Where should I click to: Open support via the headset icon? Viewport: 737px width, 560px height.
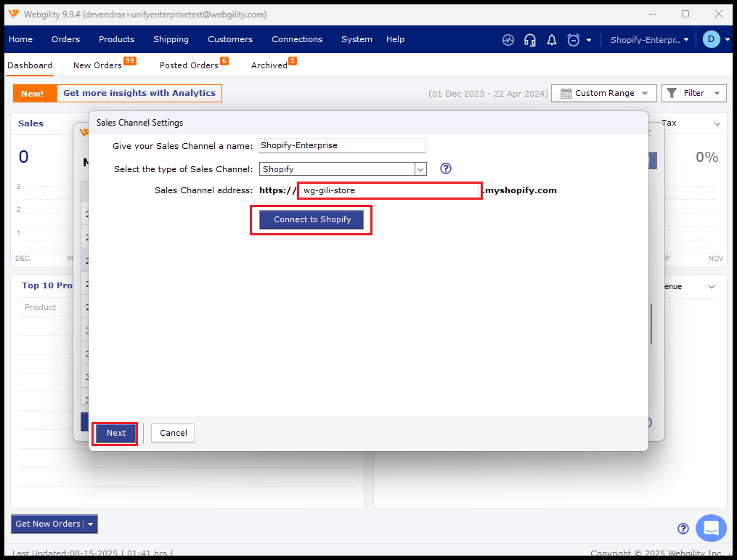point(530,40)
